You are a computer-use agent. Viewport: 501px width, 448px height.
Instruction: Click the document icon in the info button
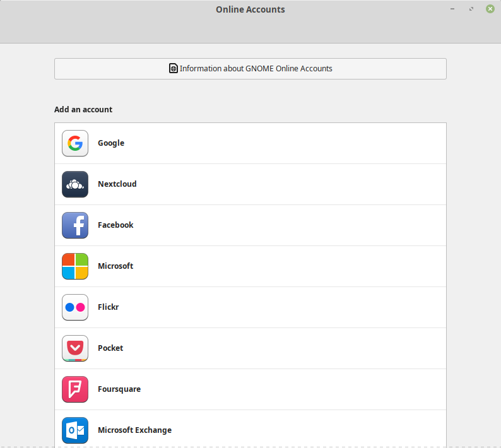pos(173,68)
